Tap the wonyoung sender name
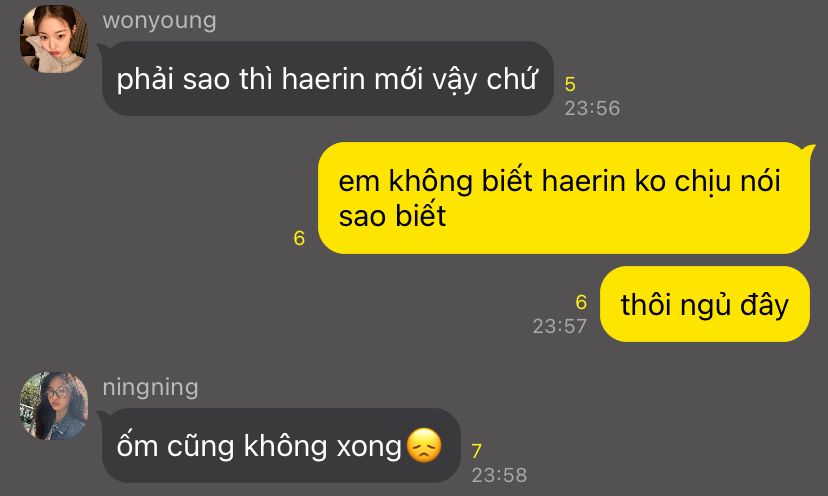 click(x=159, y=21)
